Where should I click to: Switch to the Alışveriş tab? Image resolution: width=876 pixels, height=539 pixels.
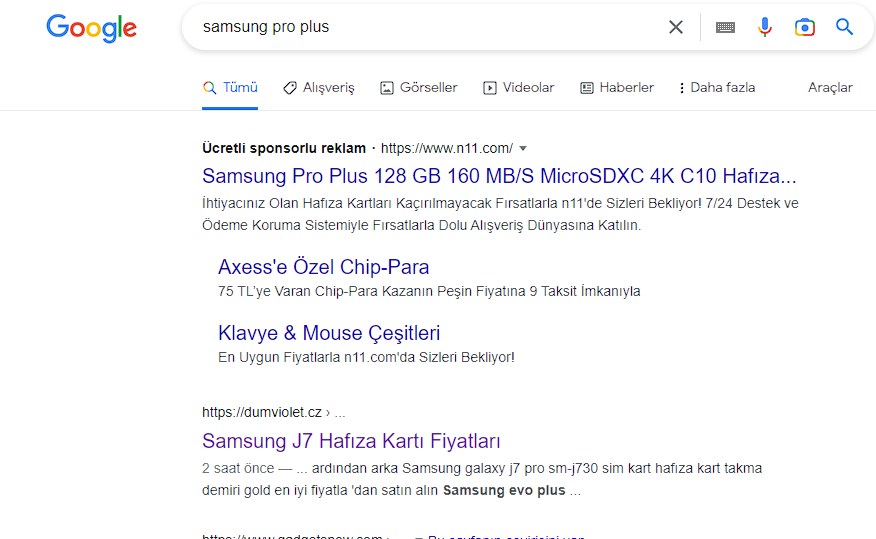[x=319, y=88]
